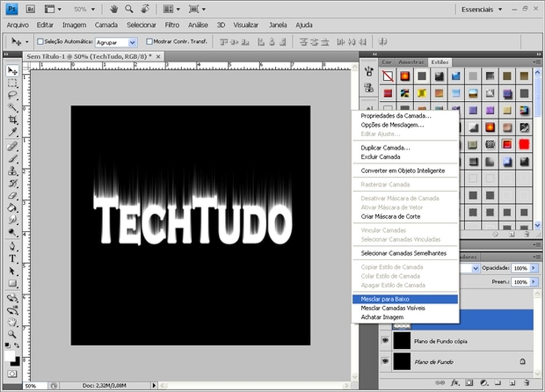Screen dimensions: 545x392
Task: Select the Plano de Fundo layer thumbnail
Action: click(402, 362)
